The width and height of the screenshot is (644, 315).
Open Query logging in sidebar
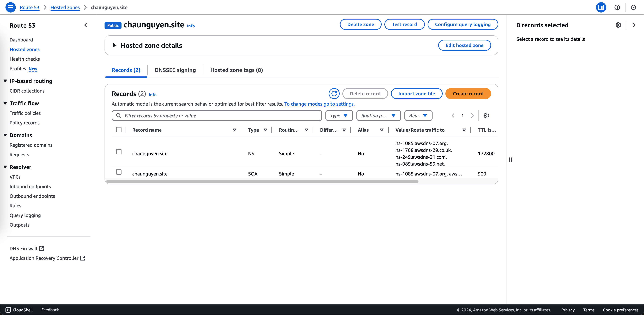[25, 215]
